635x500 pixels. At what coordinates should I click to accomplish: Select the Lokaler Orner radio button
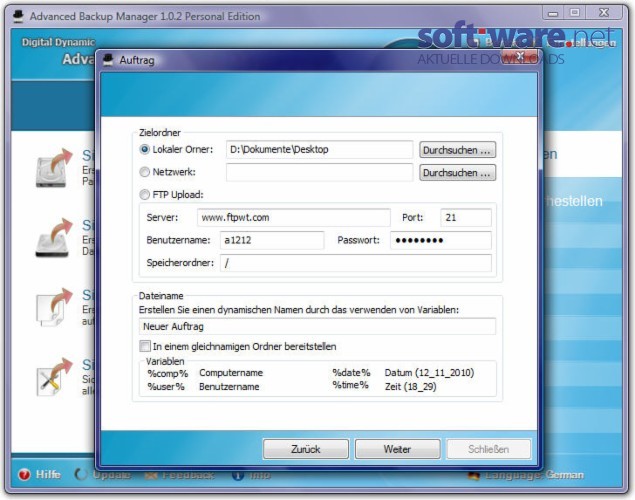click(145, 149)
